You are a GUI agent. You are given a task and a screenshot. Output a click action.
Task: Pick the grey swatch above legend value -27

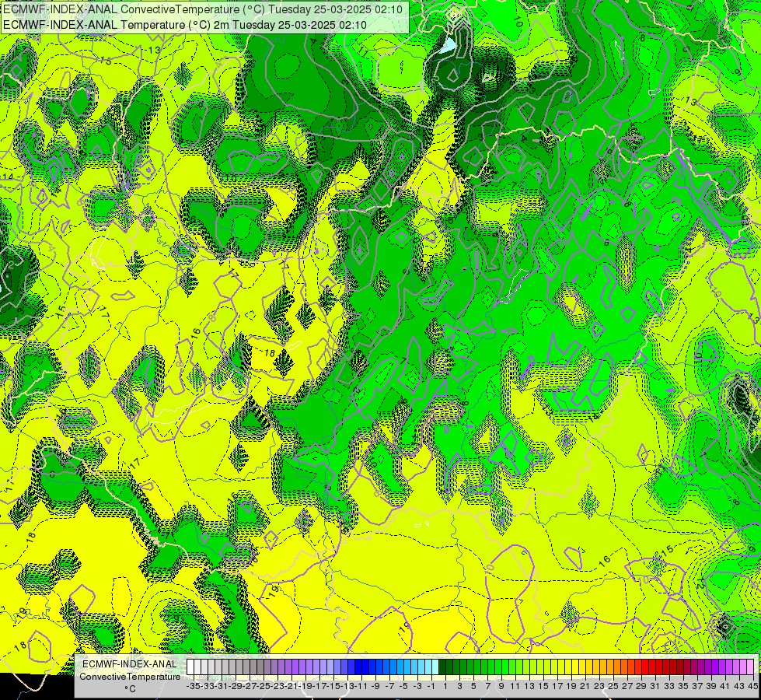point(246,667)
